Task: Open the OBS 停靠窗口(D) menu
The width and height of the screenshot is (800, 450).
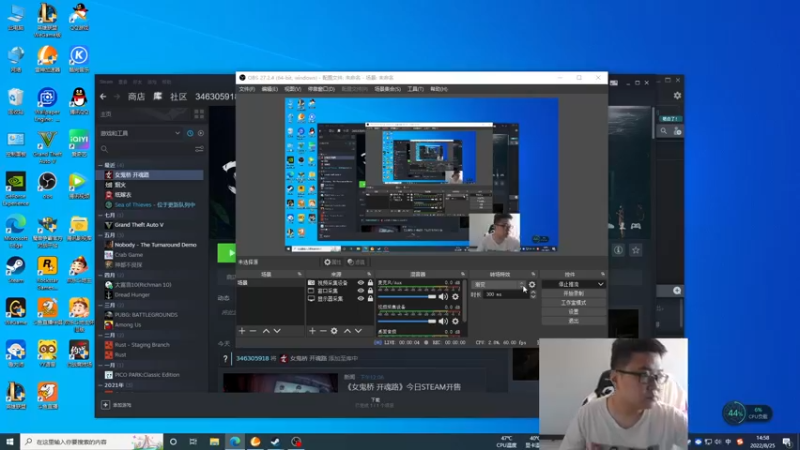Action: click(x=321, y=89)
